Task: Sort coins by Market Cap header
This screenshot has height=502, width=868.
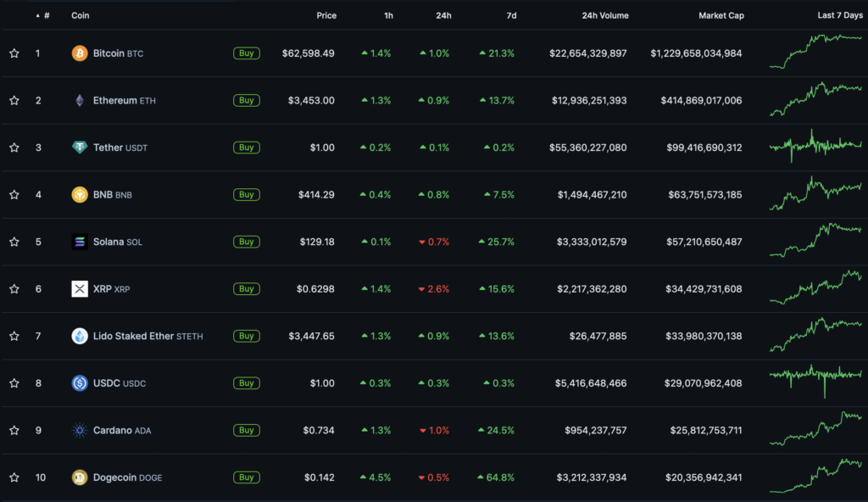Action: (720, 15)
